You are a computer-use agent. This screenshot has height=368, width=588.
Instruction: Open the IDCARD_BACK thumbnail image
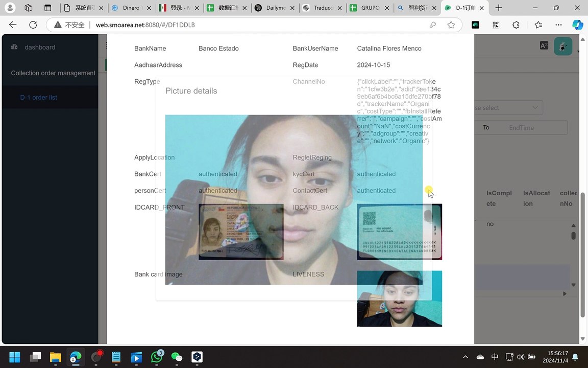click(399, 232)
